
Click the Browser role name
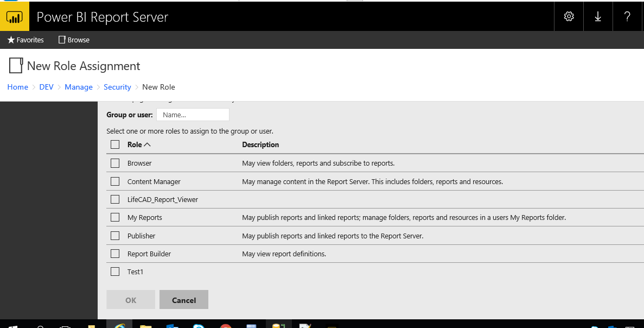click(139, 163)
